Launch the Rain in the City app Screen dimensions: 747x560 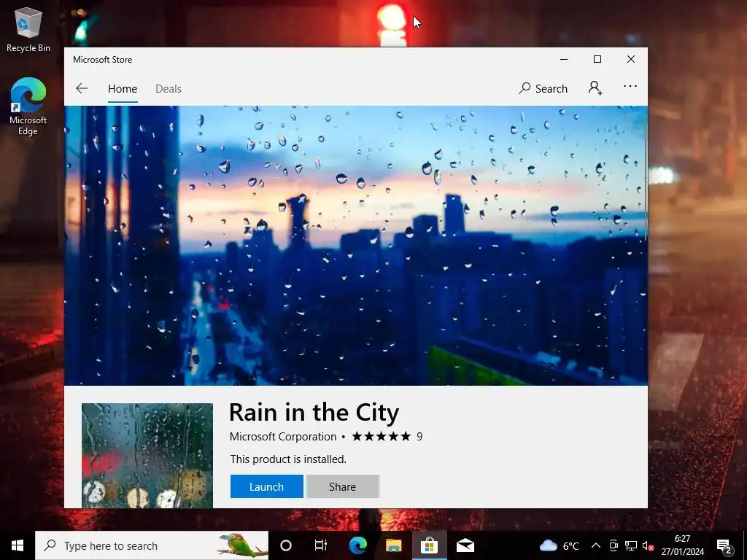click(267, 486)
